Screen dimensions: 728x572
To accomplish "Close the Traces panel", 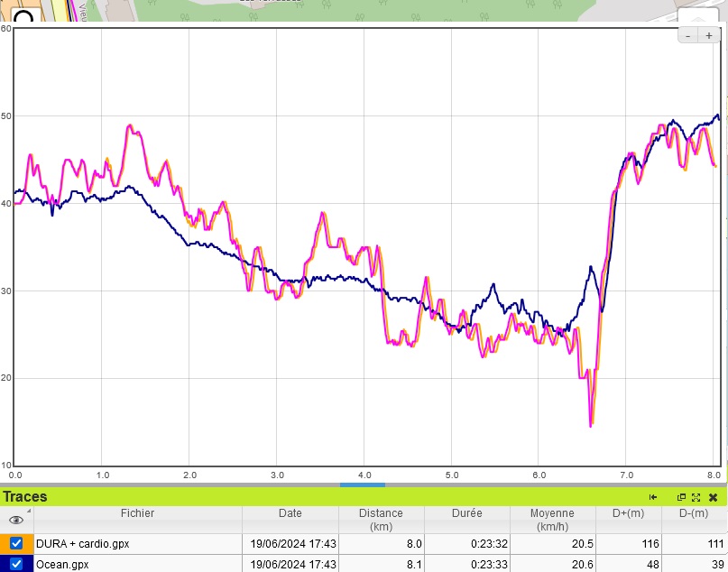I will click(x=713, y=497).
